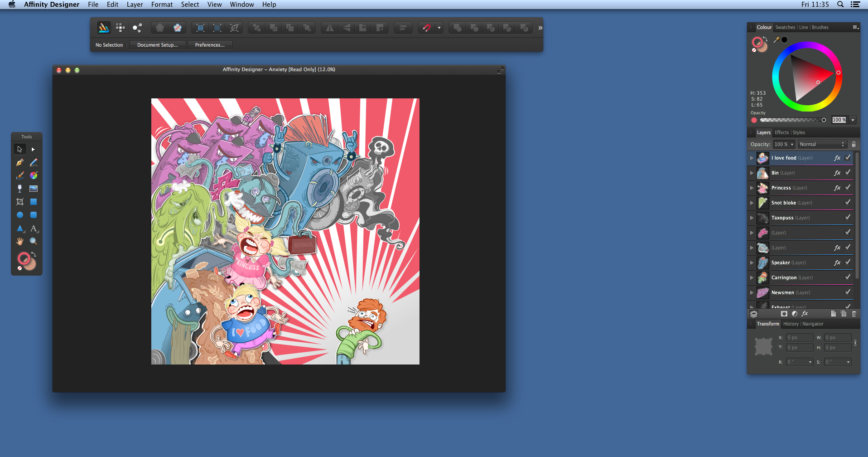
Task: Hide the 'I love food' layer
Action: (848, 158)
